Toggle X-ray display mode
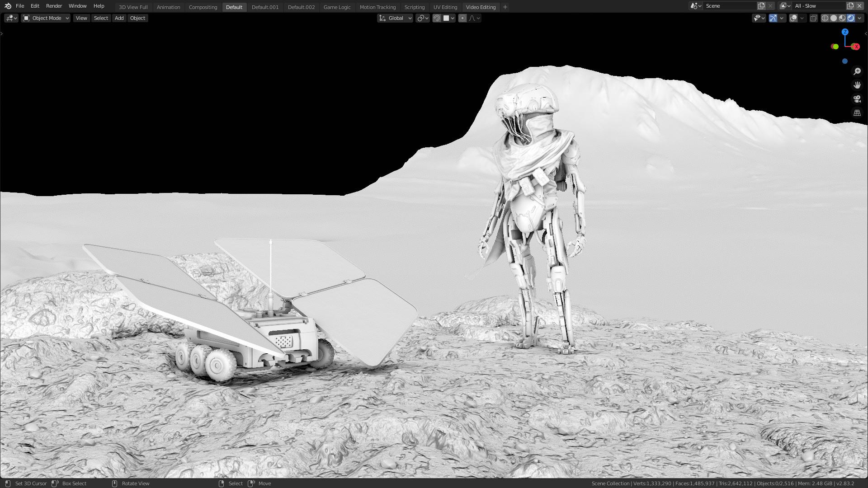The width and height of the screenshot is (868, 488). pyautogui.click(x=813, y=18)
